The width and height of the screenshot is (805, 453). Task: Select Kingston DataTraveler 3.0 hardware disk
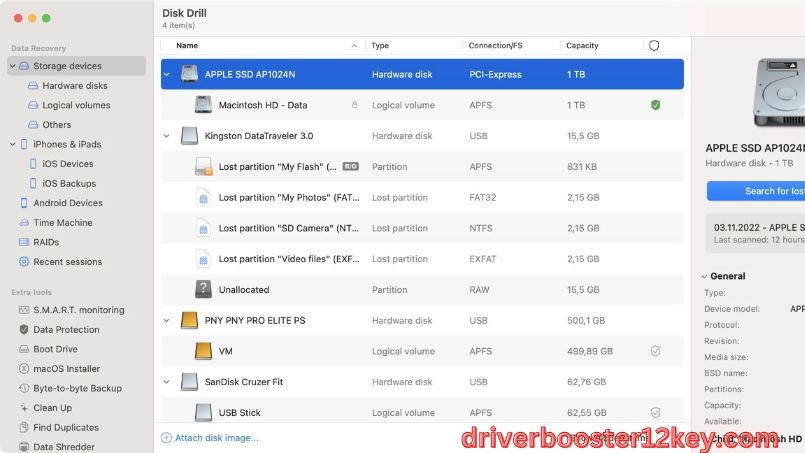pyautogui.click(x=422, y=136)
